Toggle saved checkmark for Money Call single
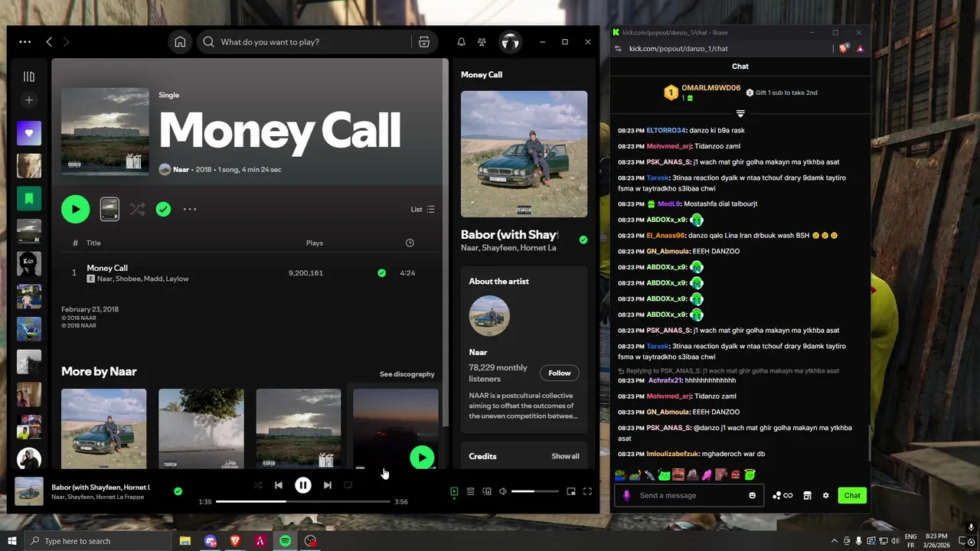The height and width of the screenshot is (551, 980). tap(163, 209)
